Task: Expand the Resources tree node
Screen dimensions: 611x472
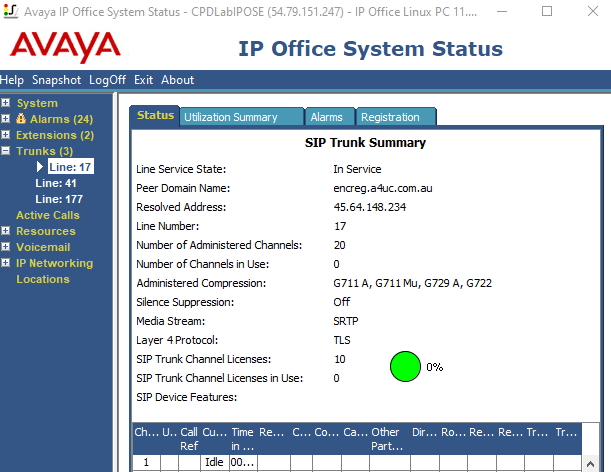Action: pyautogui.click(x=5, y=231)
